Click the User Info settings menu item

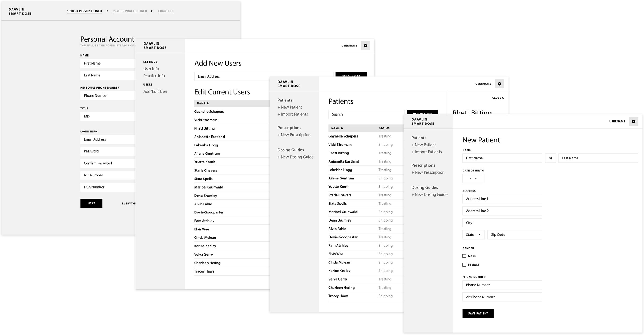tap(152, 69)
